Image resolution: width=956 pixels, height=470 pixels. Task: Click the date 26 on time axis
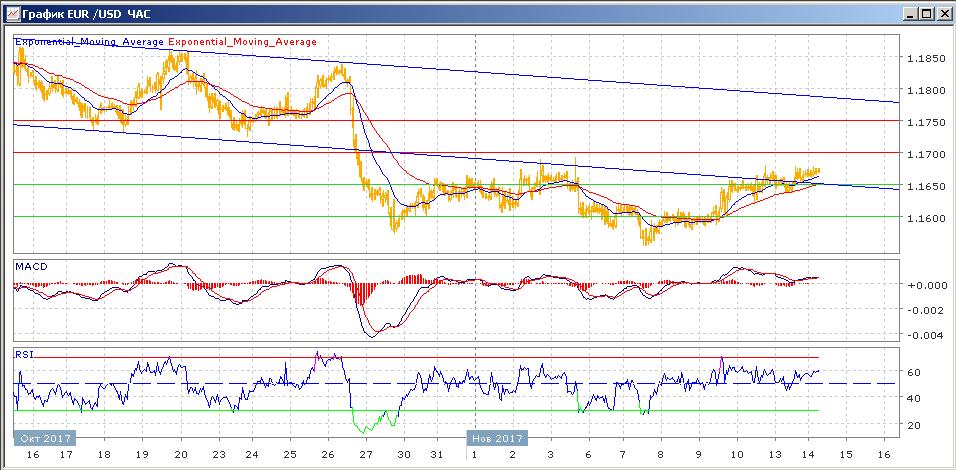(325, 455)
